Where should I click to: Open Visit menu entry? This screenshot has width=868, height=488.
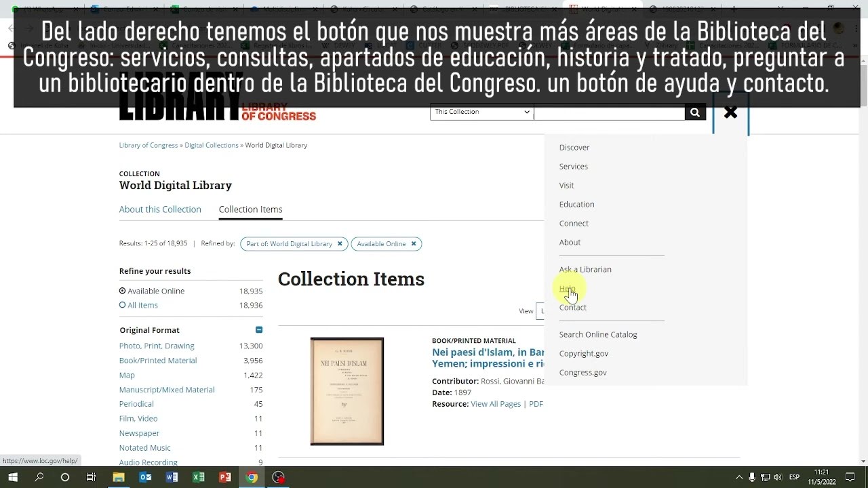click(x=566, y=185)
